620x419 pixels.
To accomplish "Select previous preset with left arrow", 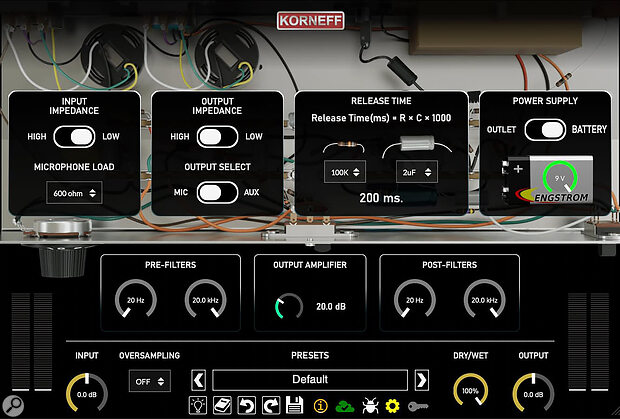I will (x=198, y=380).
